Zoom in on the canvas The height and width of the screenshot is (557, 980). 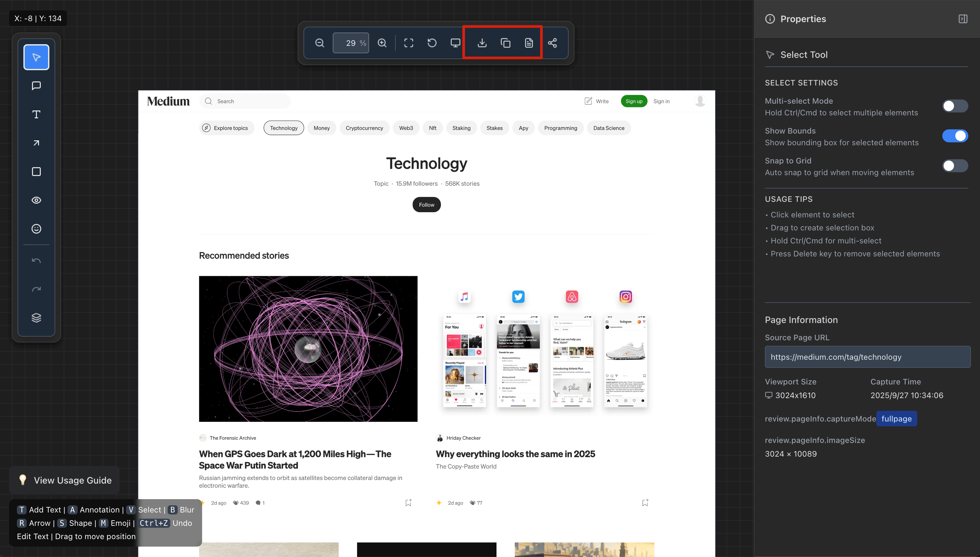[382, 43]
